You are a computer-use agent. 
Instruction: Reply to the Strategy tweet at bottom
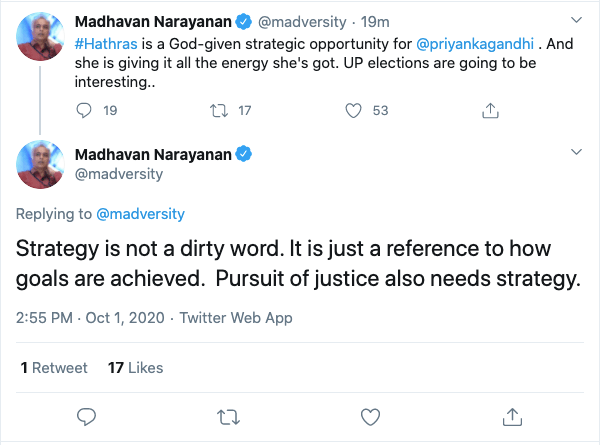[86, 415]
